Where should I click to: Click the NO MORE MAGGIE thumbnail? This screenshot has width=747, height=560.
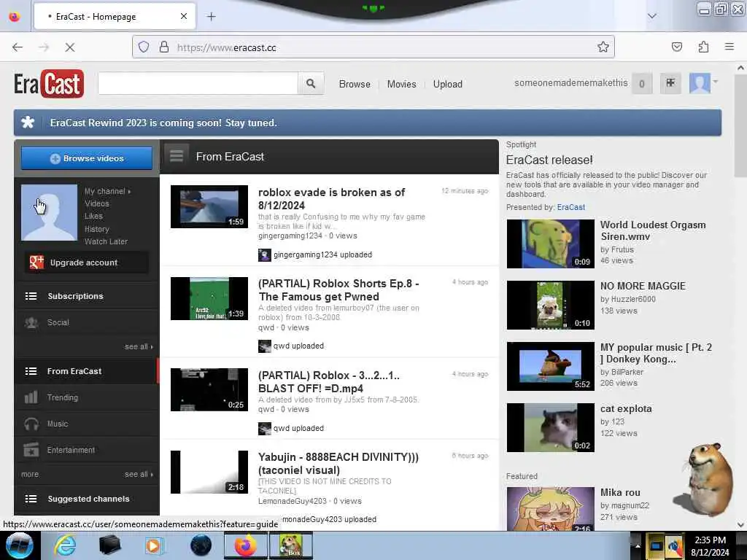[550, 305]
